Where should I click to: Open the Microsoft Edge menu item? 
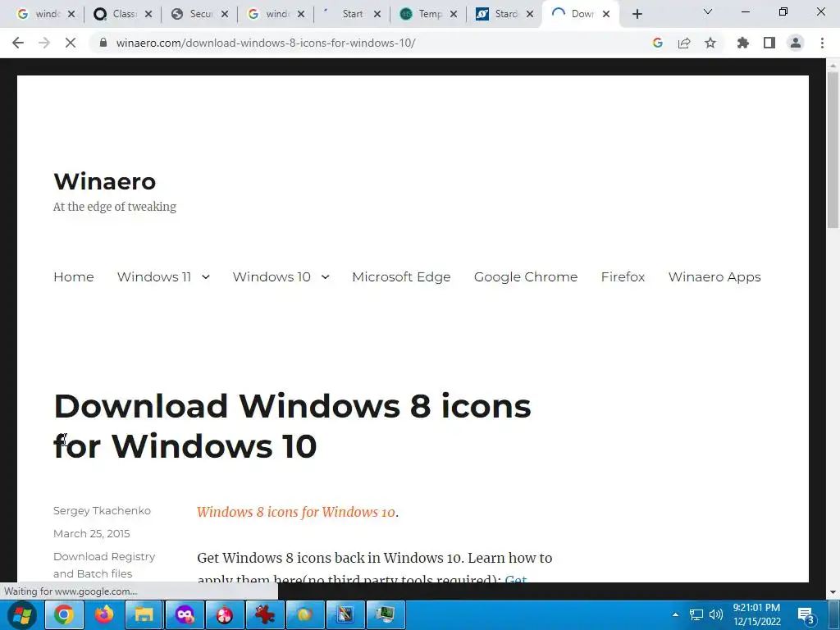point(401,277)
